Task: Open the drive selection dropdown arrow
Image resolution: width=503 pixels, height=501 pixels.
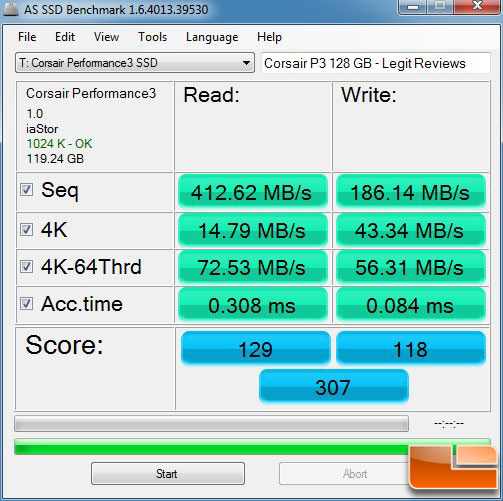Action: tap(246, 63)
